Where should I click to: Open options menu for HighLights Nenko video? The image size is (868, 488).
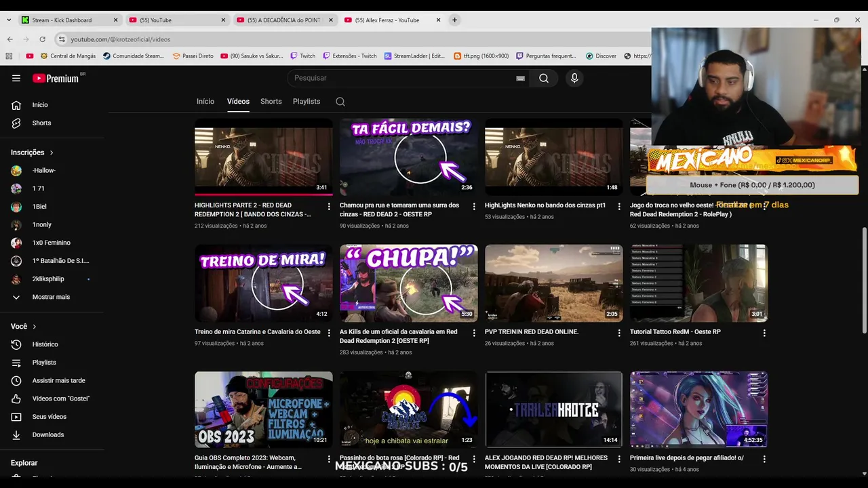[x=619, y=206]
